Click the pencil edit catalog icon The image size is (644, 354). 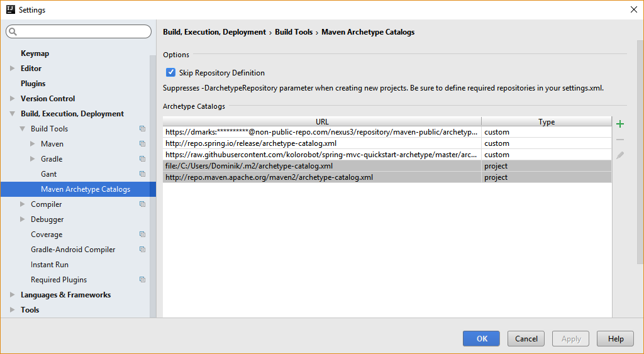(620, 155)
